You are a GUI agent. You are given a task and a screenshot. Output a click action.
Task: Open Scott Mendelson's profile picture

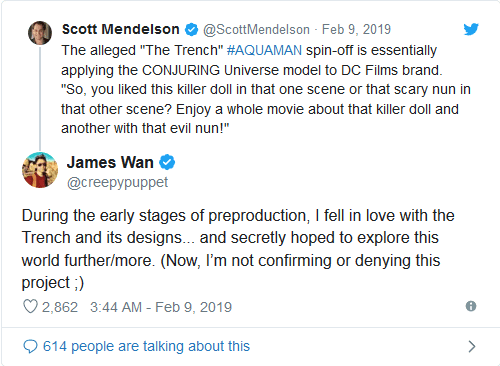point(40,33)
